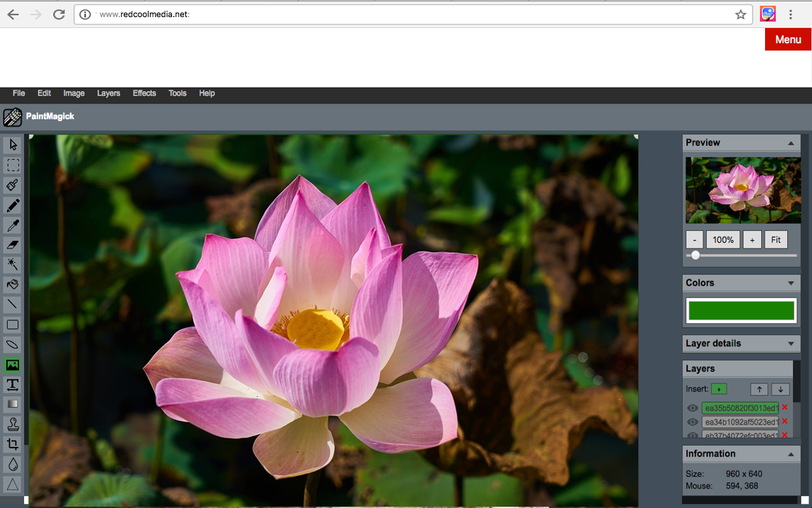The image size is (812, 508).
Task: Click the zoom slider handle
Action: tap(695, 255)
